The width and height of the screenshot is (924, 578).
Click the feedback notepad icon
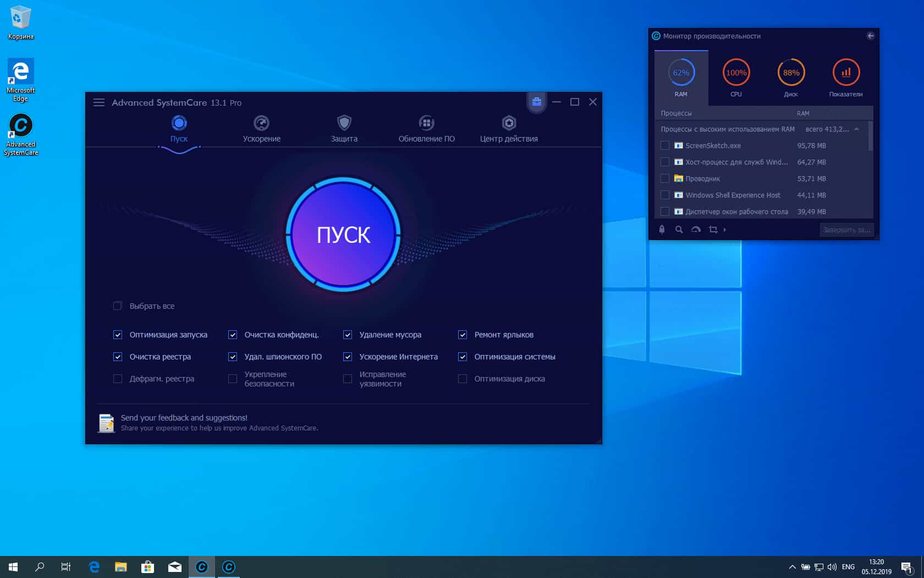click(x=106, y=423)
